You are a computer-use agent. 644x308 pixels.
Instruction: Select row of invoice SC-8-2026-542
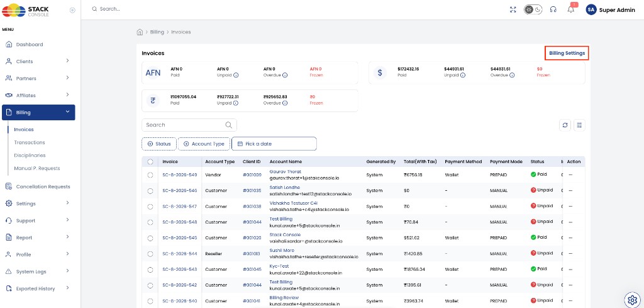(150, 285)
